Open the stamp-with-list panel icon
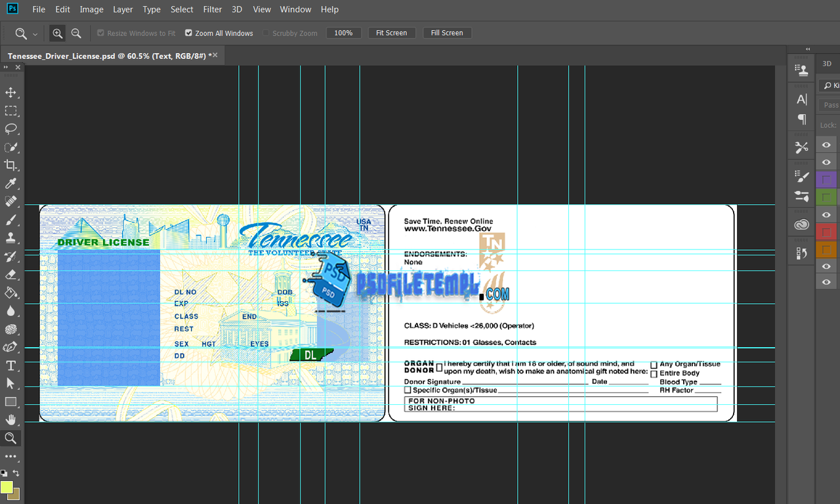Viewport: 840px width, 504px height. click(x=801, y=70)
